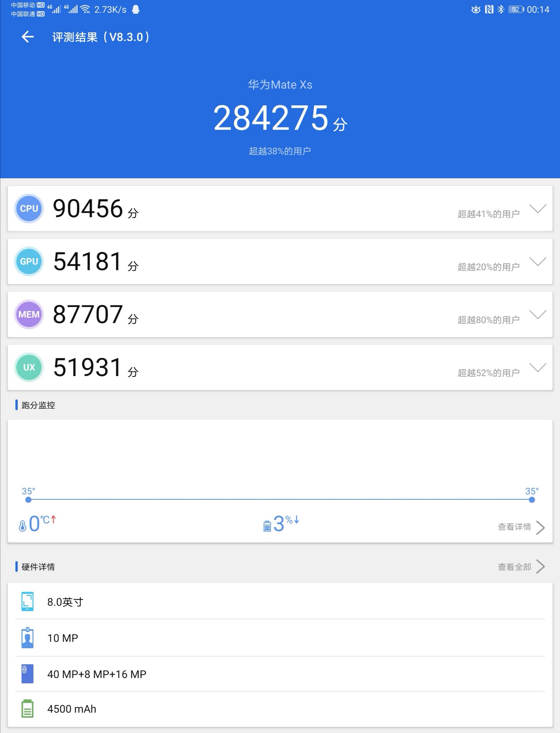Viewport: 560px width, 733px height.
Task: Expand the CPU score details chevron
Action: click(538, 208)
